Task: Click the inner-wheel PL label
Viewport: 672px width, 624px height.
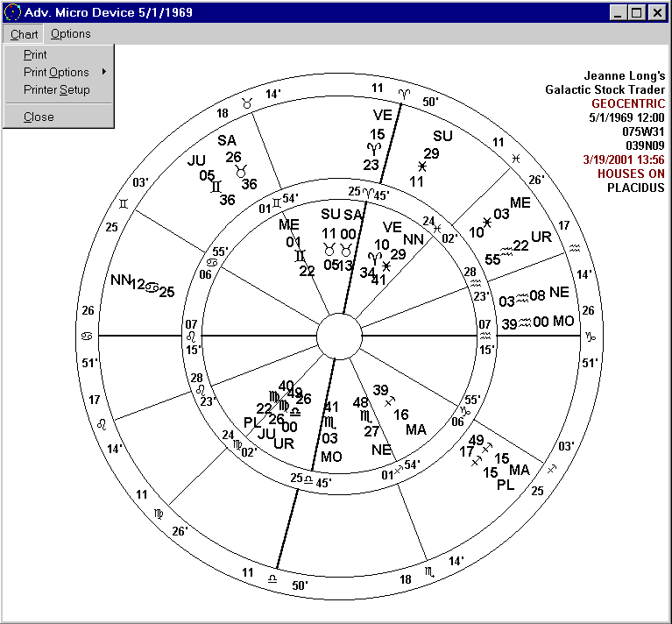Action: (251, 422)
